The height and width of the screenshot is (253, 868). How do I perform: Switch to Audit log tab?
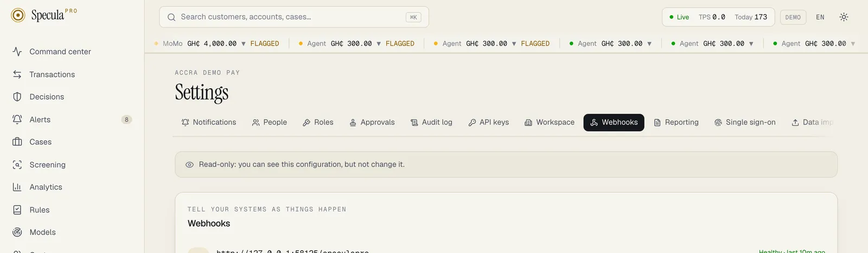pos(431,122)
